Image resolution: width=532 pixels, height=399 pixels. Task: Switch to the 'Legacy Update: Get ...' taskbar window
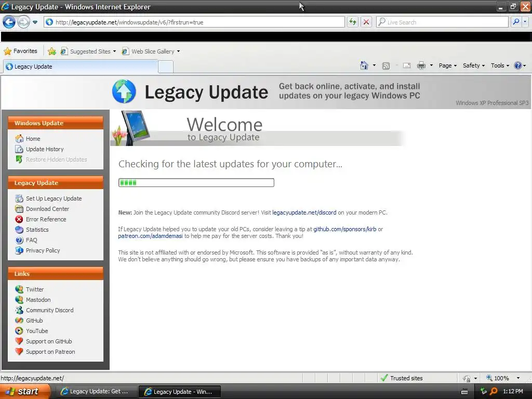click(96, 392)
